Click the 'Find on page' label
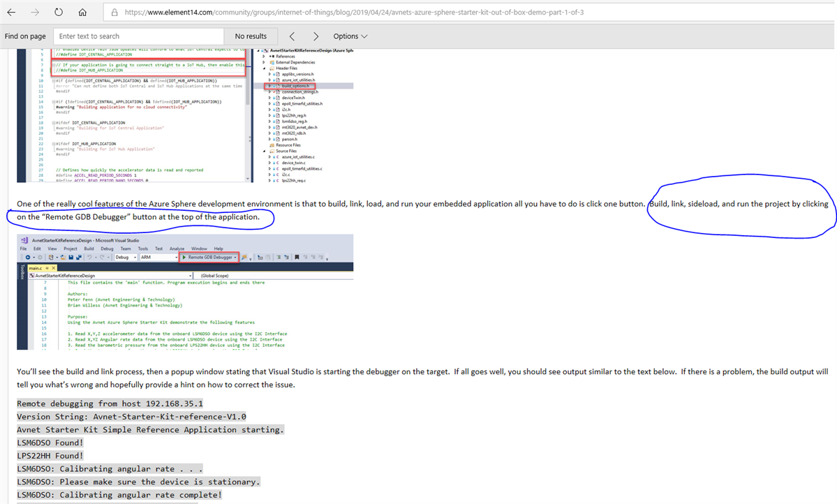Image resolution: width=837 pixels, height=504 pixels. [25, 36]
